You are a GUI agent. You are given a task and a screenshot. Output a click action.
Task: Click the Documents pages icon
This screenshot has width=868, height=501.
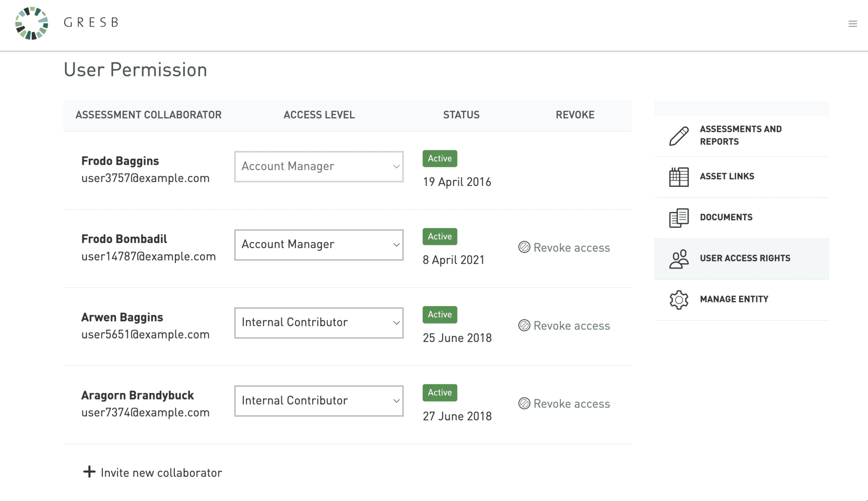coord(679,218)
